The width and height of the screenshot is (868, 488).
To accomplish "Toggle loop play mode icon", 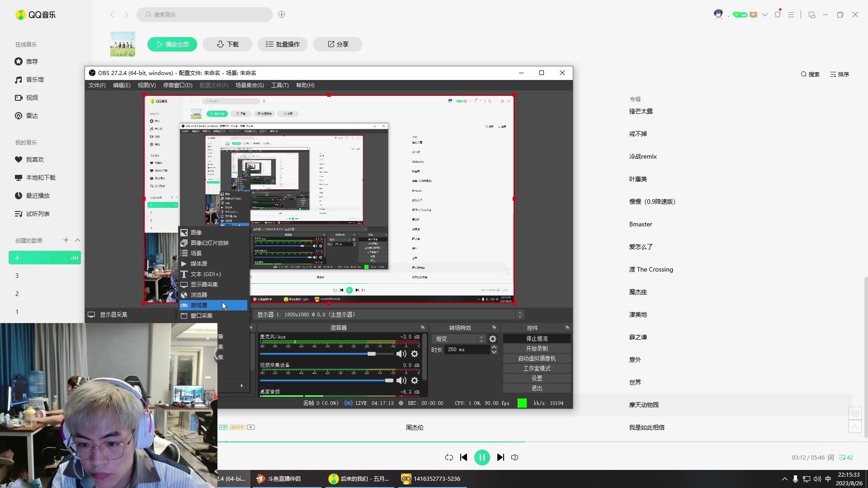I will [x=449, y=458].
